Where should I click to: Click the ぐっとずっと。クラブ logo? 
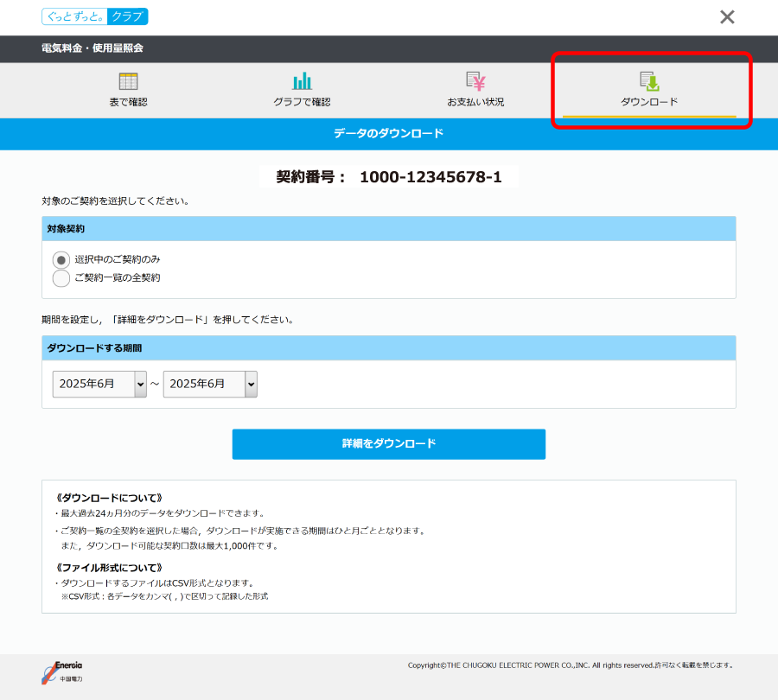[x=95, y=16]
